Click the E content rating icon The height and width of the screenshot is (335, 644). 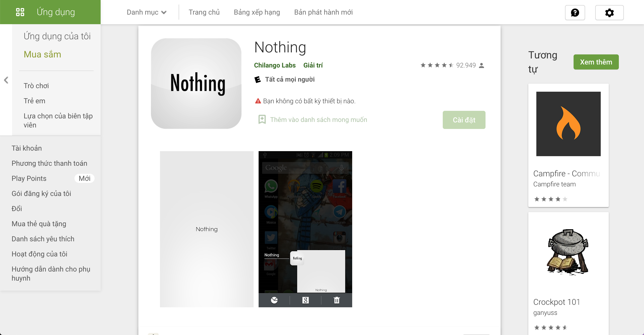(257, 80)
